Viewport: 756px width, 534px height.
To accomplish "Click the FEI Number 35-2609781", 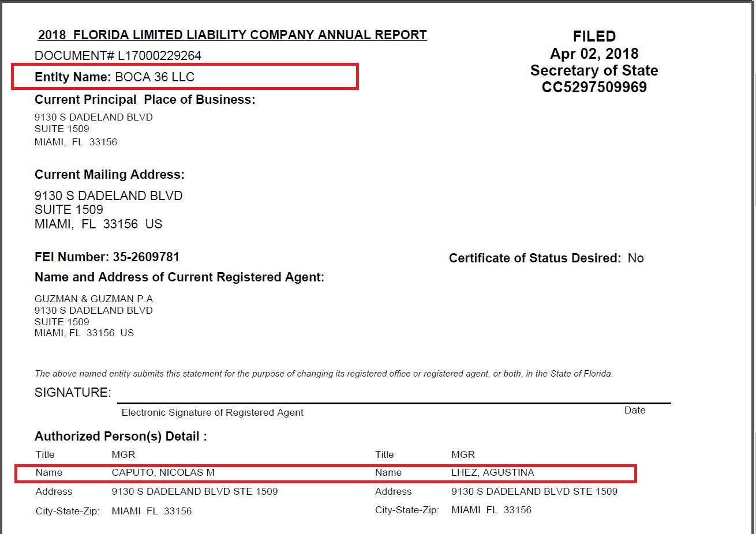I will 145,257.
